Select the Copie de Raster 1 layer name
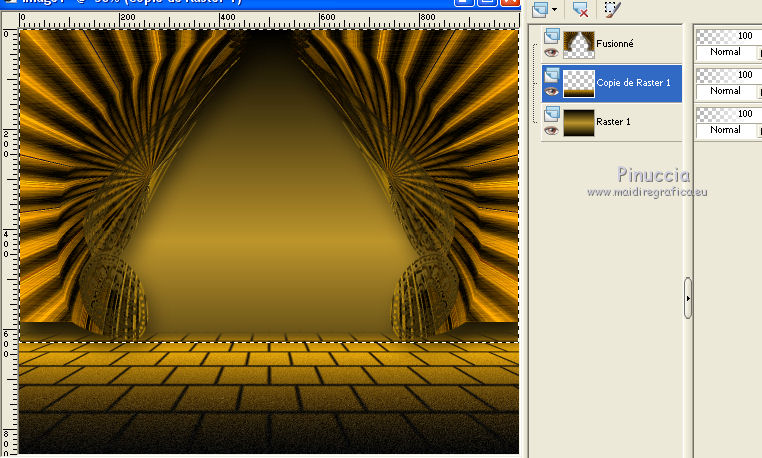The width and height of the screenshot is (762, 458). [633, 83]
